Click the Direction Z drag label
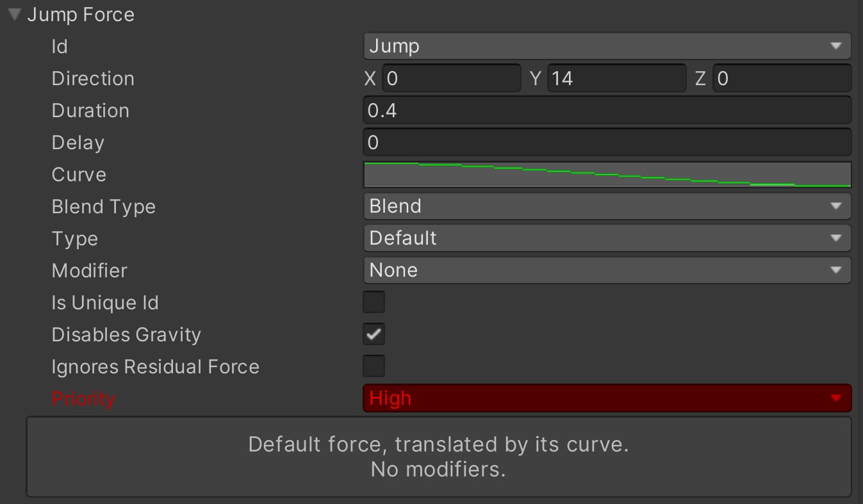Viewport: 863px width, 504px height. (x=700, y=79)
